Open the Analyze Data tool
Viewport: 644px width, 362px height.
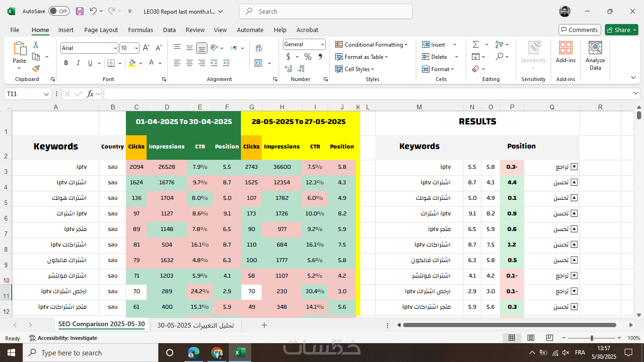click(x=595, y=56)
